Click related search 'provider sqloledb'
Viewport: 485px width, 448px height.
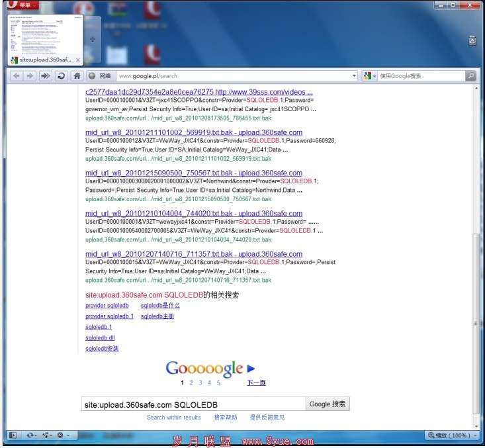click(x=107, y=305)
